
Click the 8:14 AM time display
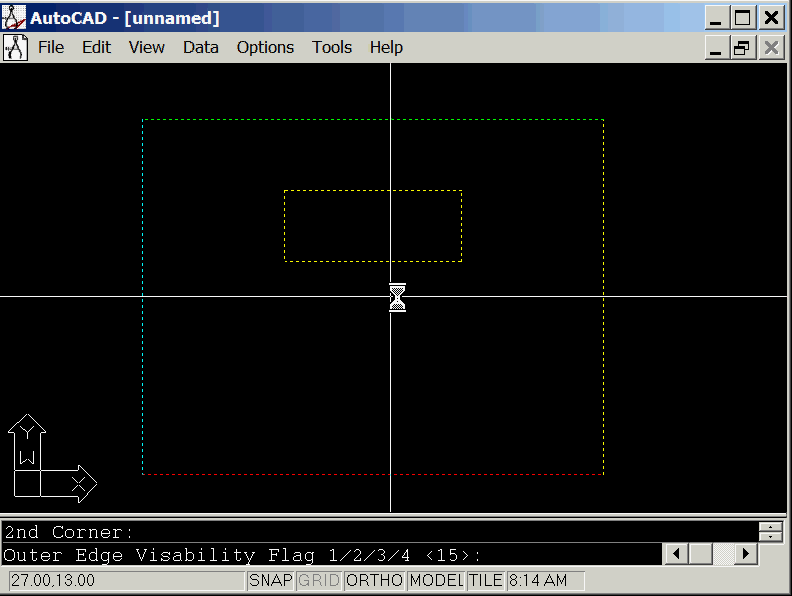point(545,580)
